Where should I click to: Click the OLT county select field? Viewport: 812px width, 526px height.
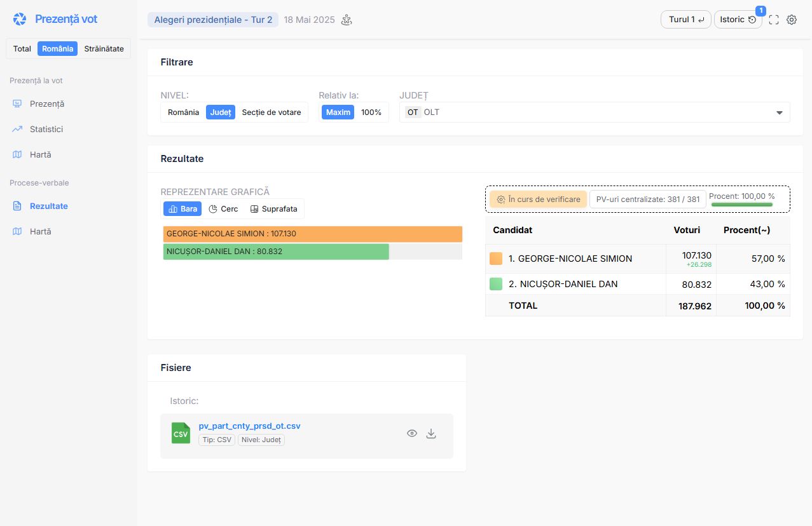point(595,112)
